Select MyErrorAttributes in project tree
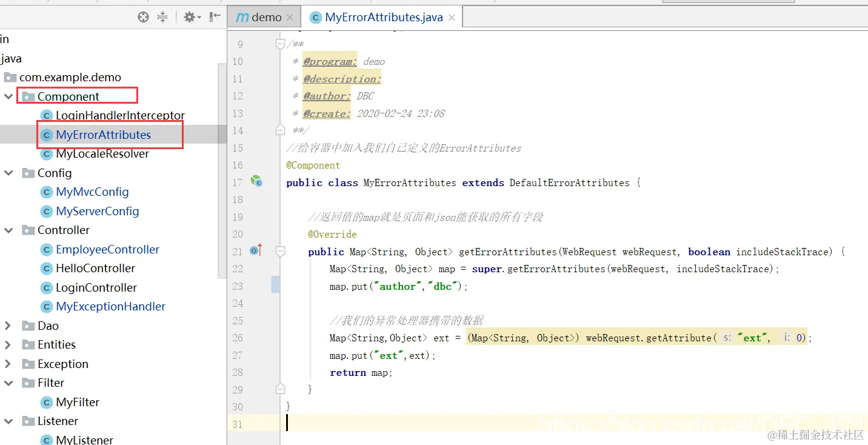Viewport: 868px width, 445px height. 103,135
